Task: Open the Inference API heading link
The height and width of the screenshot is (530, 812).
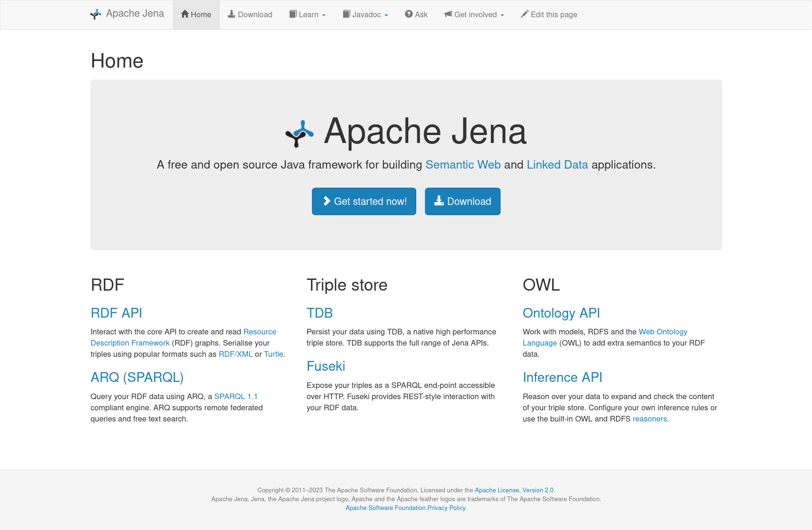Action: 562,377
